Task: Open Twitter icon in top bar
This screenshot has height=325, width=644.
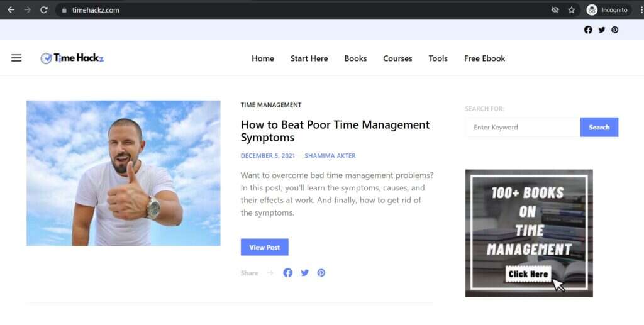Action: click(601, 30)
